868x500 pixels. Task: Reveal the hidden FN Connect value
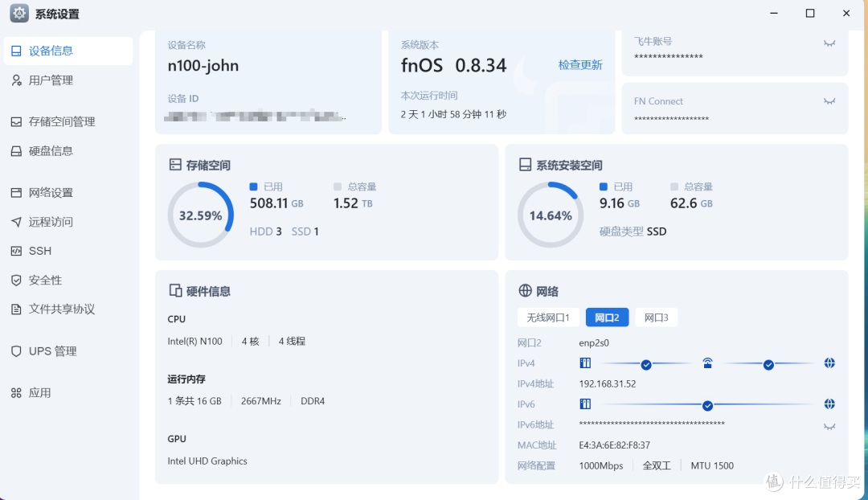829,101
